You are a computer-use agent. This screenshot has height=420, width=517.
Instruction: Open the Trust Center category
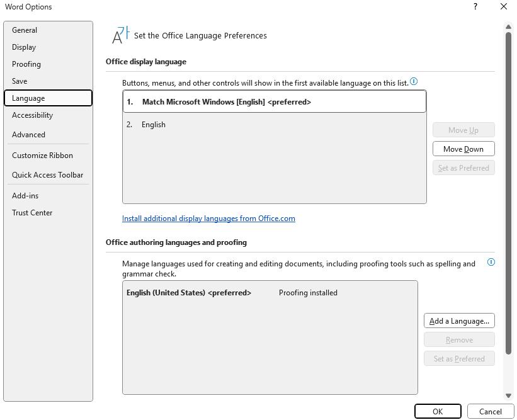coord(48,213)
